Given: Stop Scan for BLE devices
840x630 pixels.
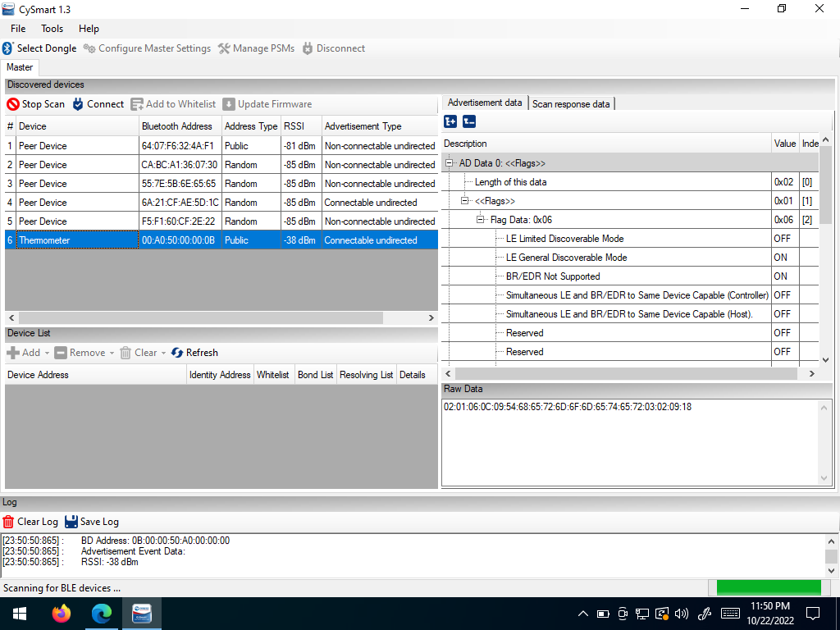Looking at the screenshot, I should [x=36, y=104].
